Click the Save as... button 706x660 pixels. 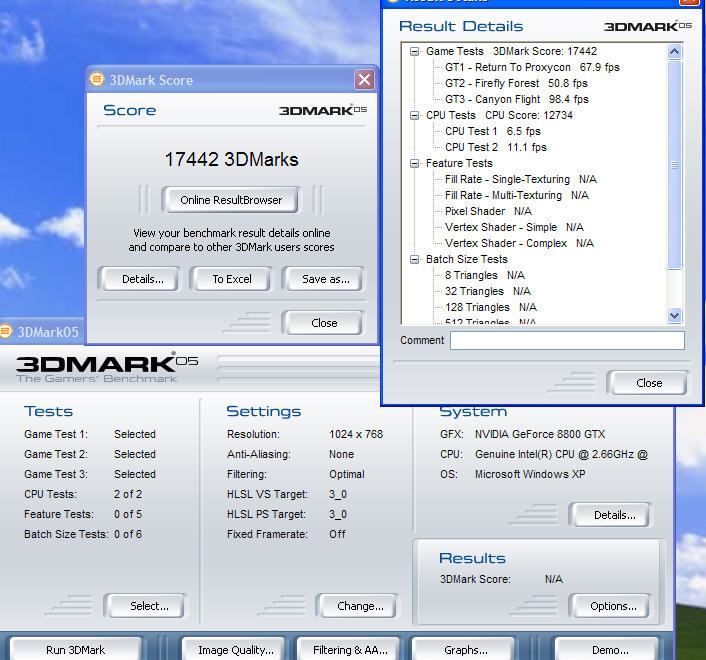point(325,279)
